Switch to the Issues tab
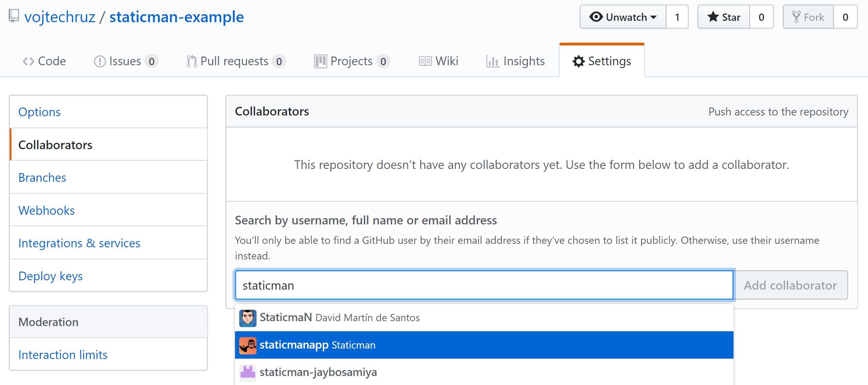Viewport: 868px width, 385px height. click(x=125, y=61)
